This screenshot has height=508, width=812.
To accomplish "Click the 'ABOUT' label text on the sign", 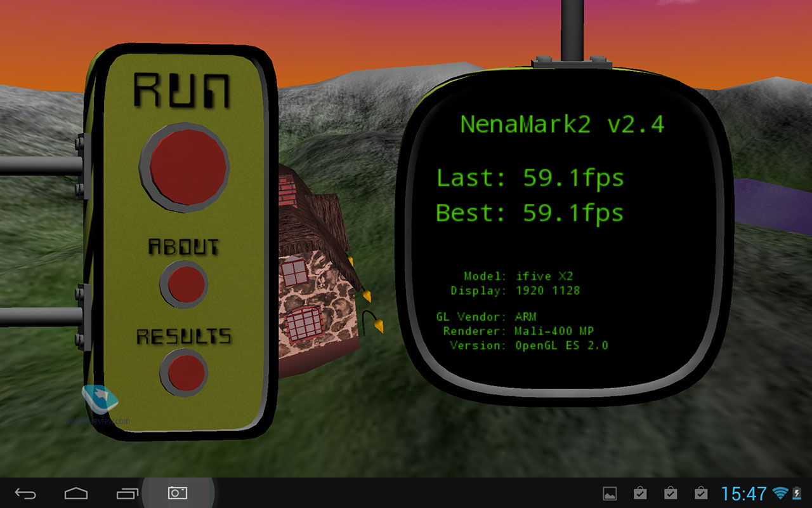I will 183,246.
